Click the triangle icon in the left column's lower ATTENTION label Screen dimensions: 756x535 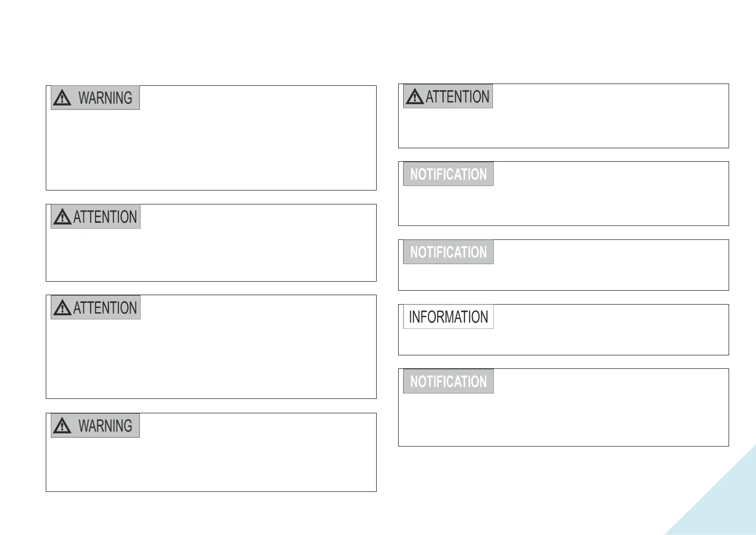click(x=62, y=308)
